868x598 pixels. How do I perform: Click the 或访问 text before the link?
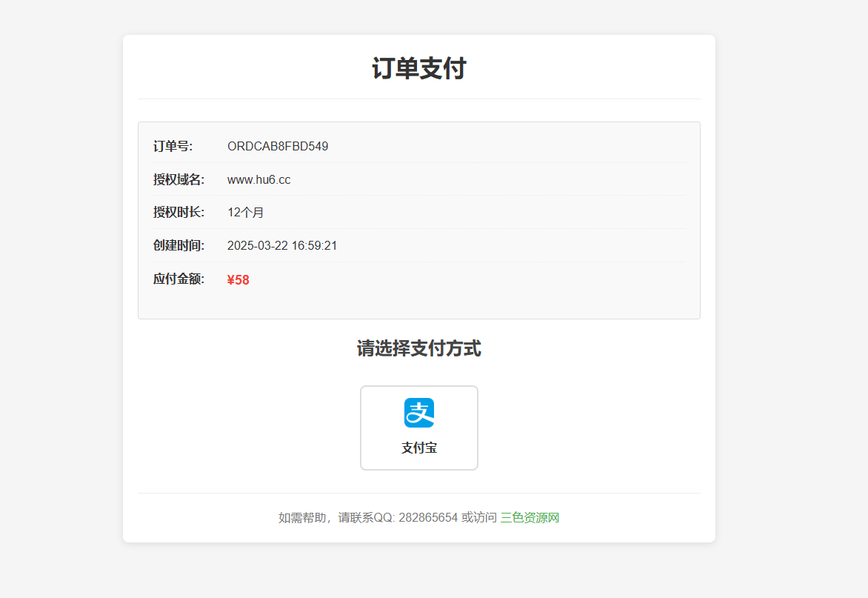478,517
